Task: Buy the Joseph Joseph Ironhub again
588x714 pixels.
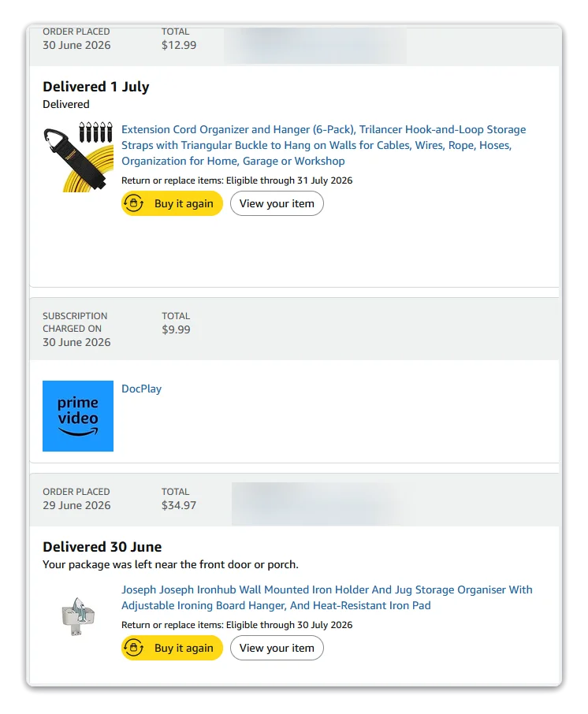Action: point(172,648)
